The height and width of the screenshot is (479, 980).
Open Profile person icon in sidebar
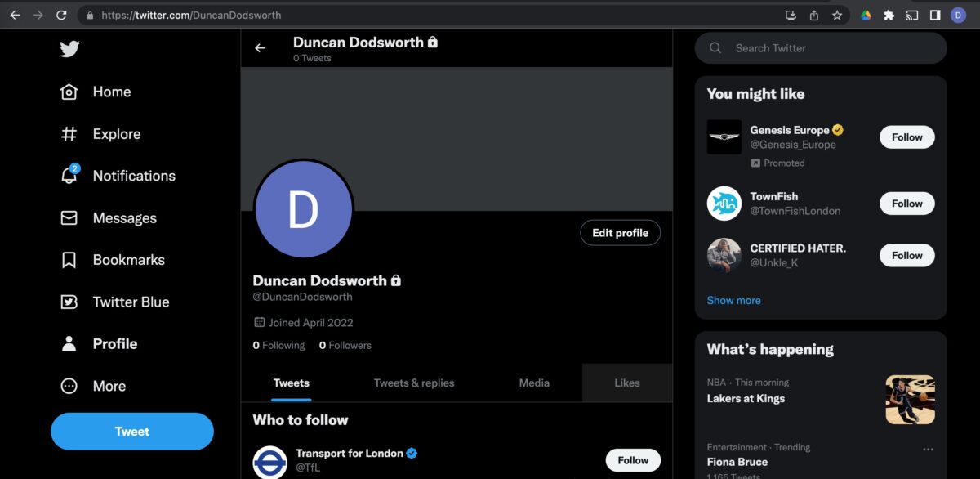pos(69,344)
